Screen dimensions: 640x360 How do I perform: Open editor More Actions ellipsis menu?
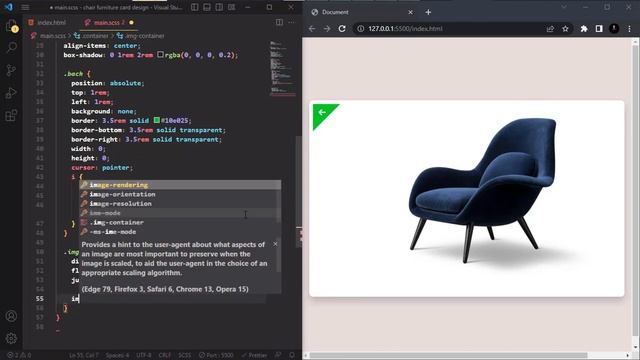pyautogui.click(x=291, y=22)
